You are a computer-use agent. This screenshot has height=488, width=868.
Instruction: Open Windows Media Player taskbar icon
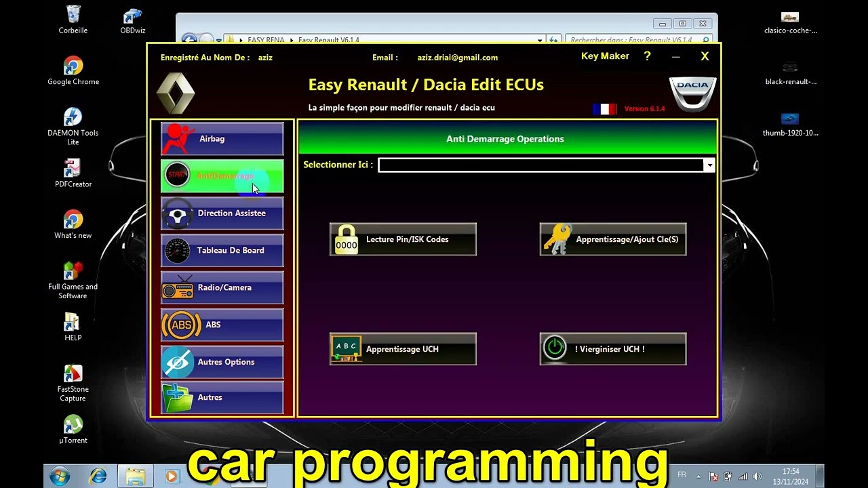pyautogui.click(x=172, y=476)
